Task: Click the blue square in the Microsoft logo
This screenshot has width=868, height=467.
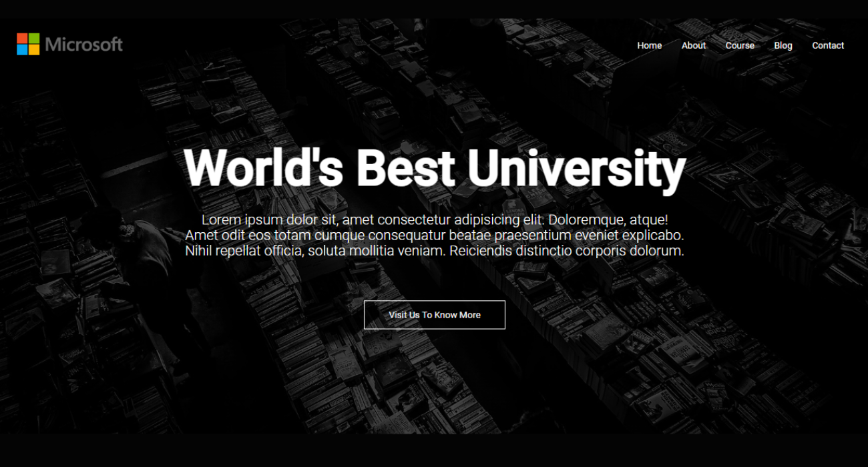Action: [22, 50]
